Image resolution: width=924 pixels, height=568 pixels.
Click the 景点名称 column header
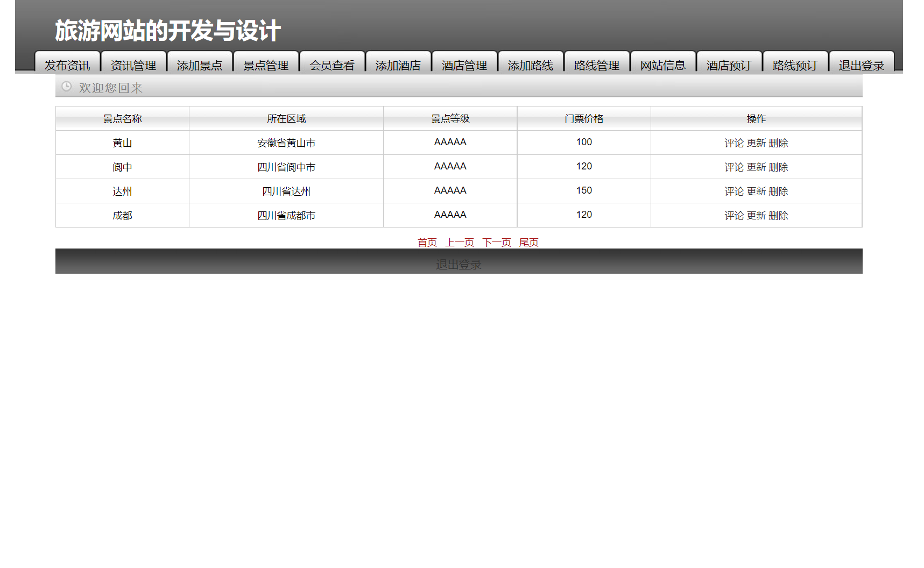click(123, 119)
